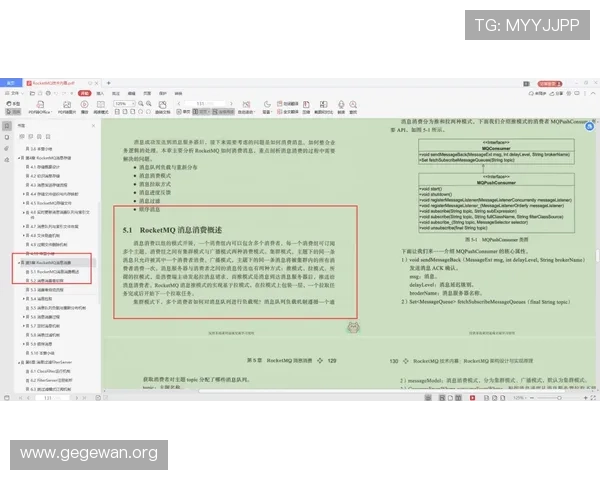Adjust the status bar zoom slider
Image resolution: width=600 pixels, height=480 pixels.
pyautogui.click(x=559, y=398)
